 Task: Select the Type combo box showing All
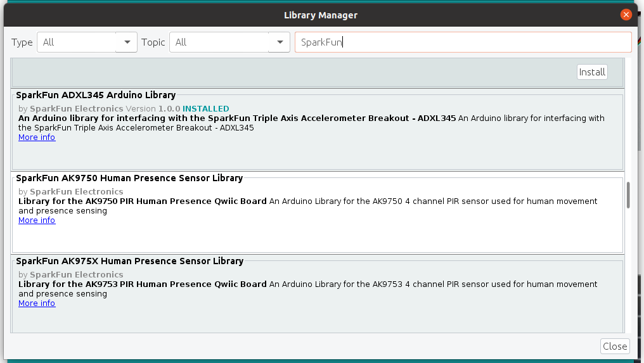point(87,42)
